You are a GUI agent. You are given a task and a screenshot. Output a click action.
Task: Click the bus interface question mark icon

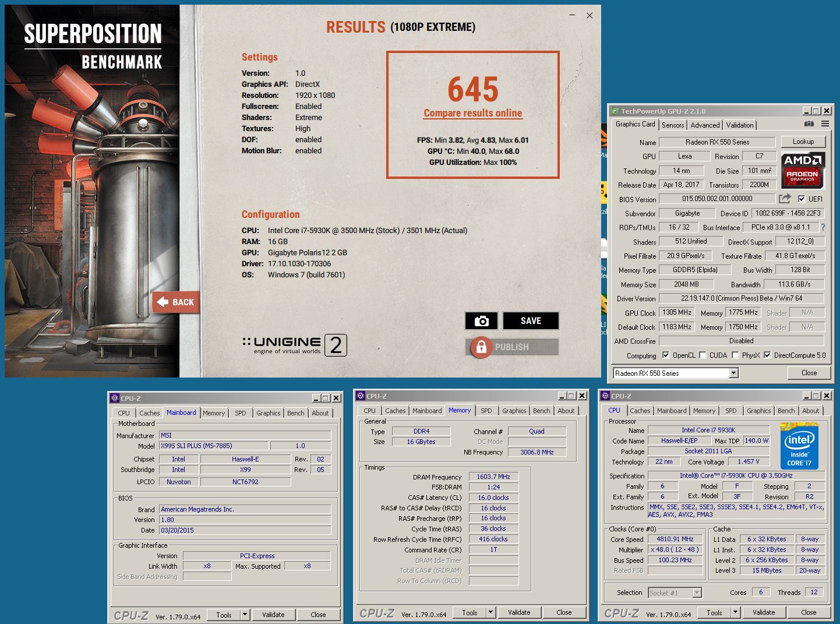(823, 227)
